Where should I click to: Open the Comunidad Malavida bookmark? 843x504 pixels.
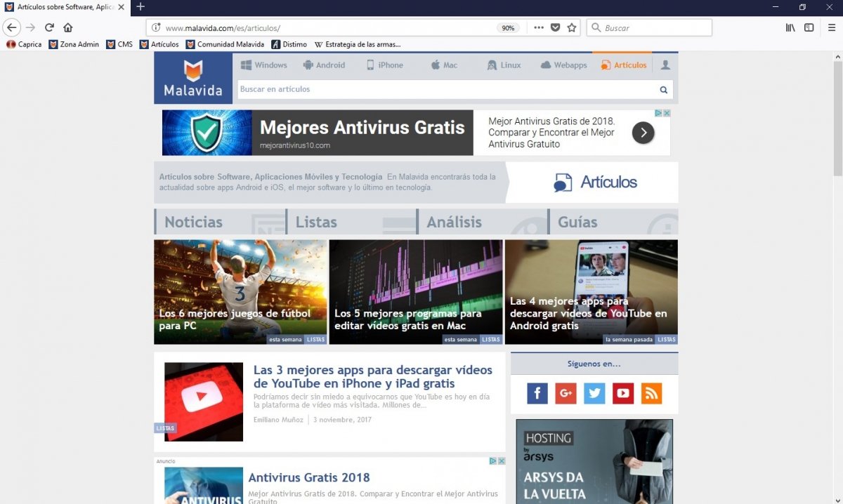click(x=225, y=44)
